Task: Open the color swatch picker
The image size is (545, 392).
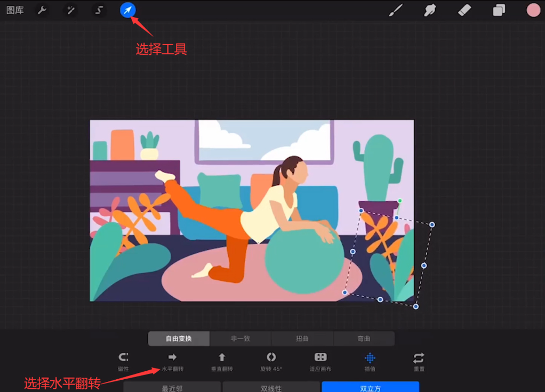Action: pyautogui.click(x=533, y=10)
